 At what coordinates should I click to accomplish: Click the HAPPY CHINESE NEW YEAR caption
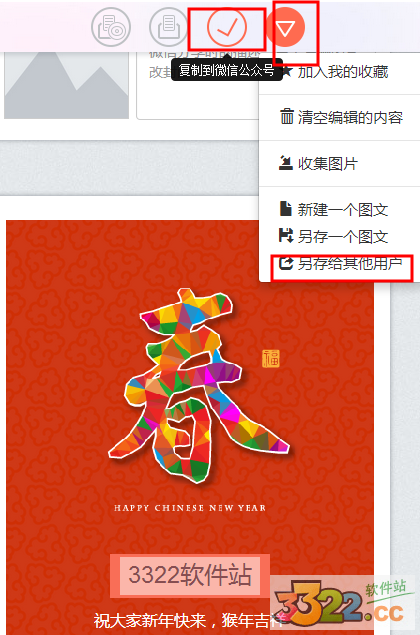[190, 508]
